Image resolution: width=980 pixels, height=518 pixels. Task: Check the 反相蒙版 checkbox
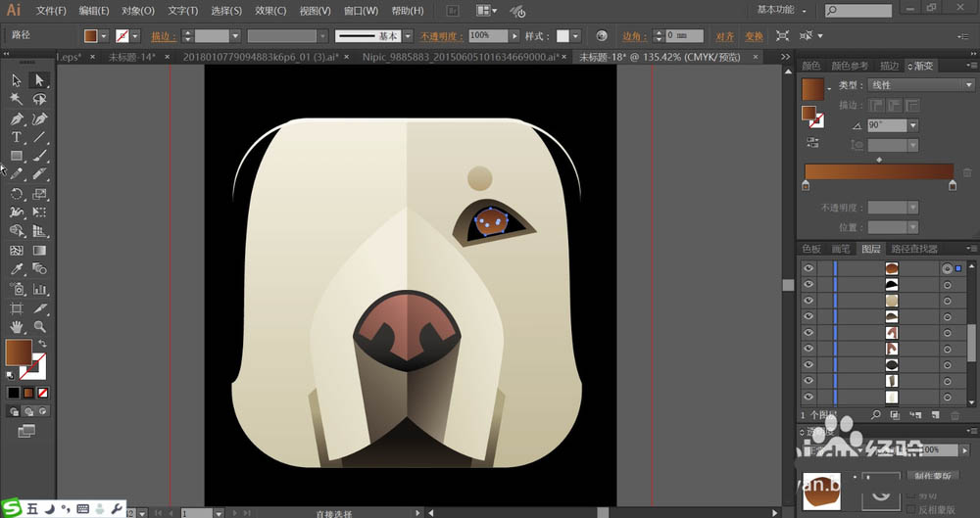point(911,510)
